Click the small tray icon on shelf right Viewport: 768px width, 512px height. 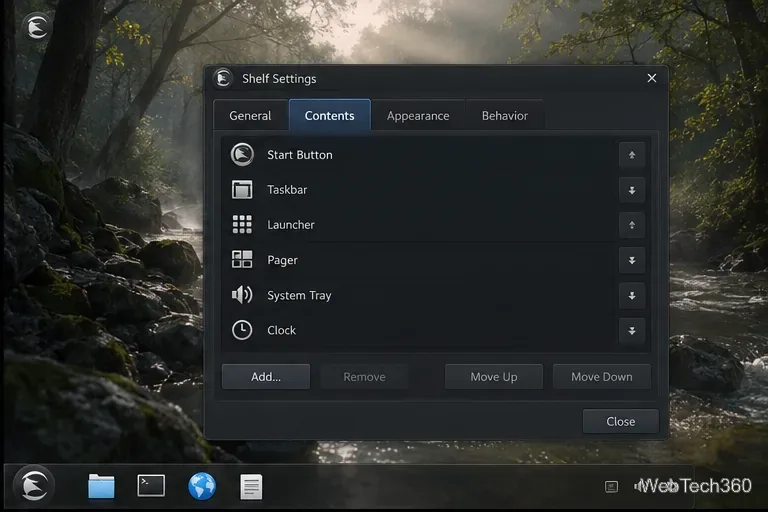(611, 487)
